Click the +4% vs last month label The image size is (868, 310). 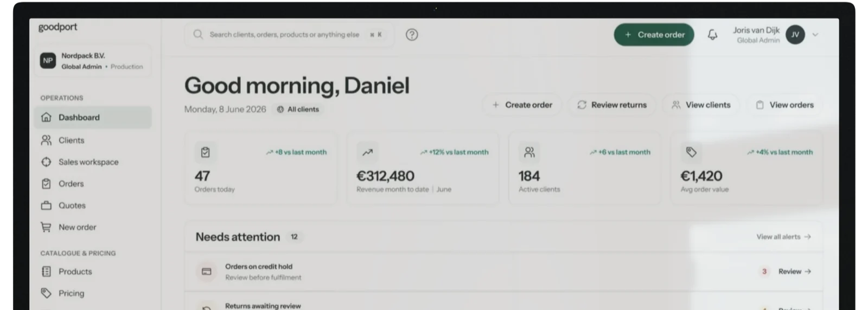(x=780, y=152)
